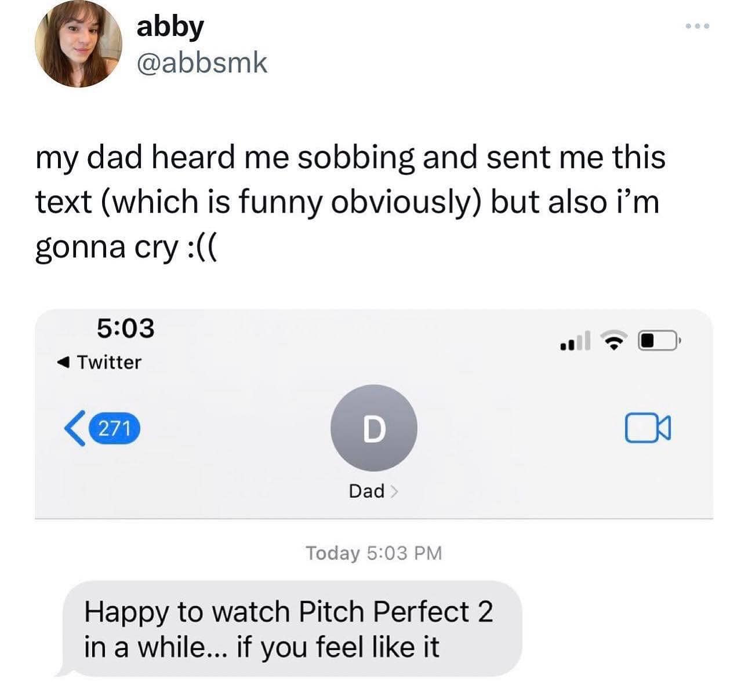748x700 pixels.
Task: Open the gray D contact avatar
Action: 373,428
